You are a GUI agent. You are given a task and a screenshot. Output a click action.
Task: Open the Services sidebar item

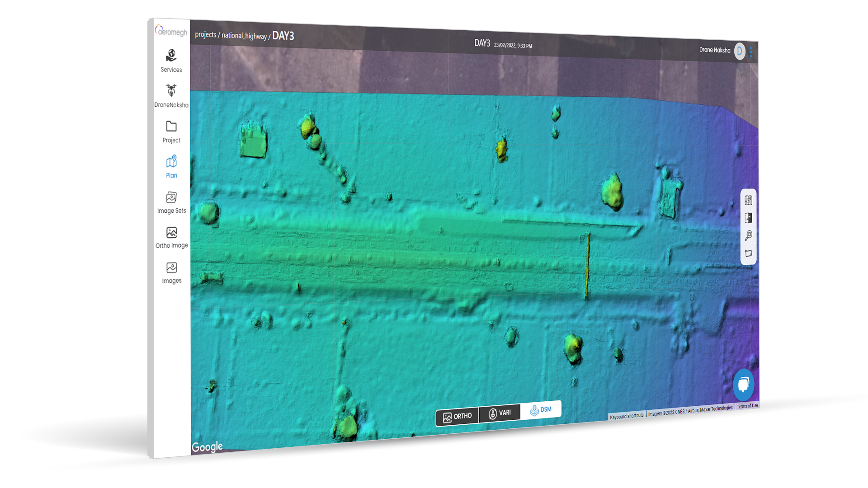pos(171,61)
